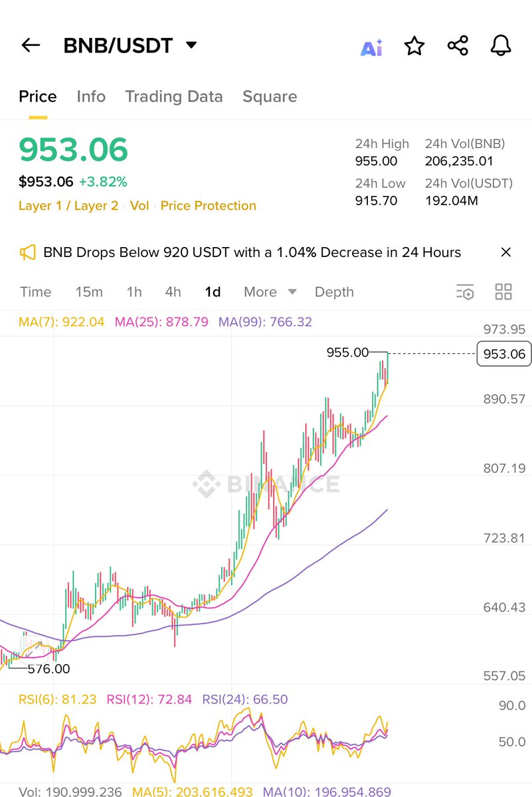This screenshot has height=797, width=532.
Task: Open the AI assistant icon
Action: click(371, 47)
